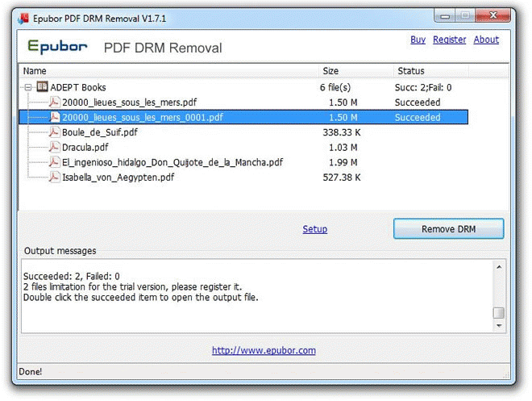
Task: Click the Epubor logo in header
Action: (57, 47)
